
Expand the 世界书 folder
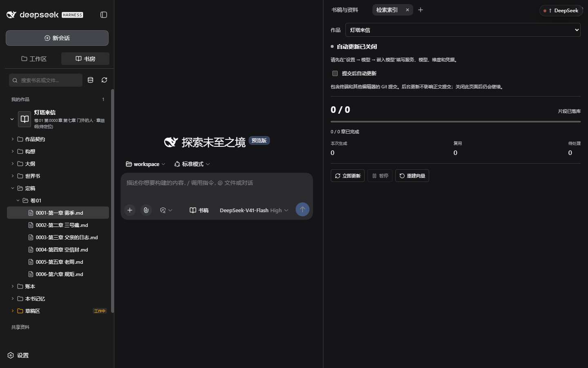pyautogui.click(x=58, y=176)
